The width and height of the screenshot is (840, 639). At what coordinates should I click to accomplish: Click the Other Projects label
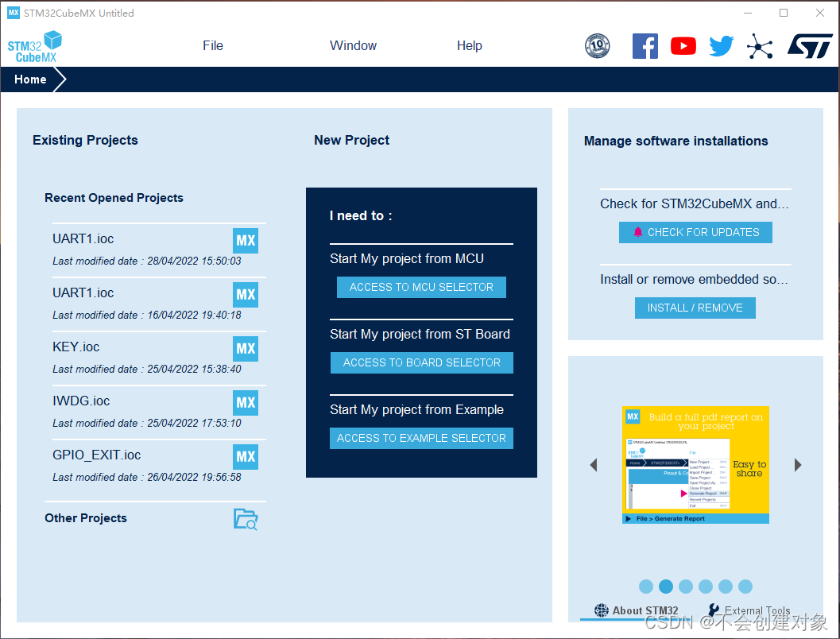[86, 518]
